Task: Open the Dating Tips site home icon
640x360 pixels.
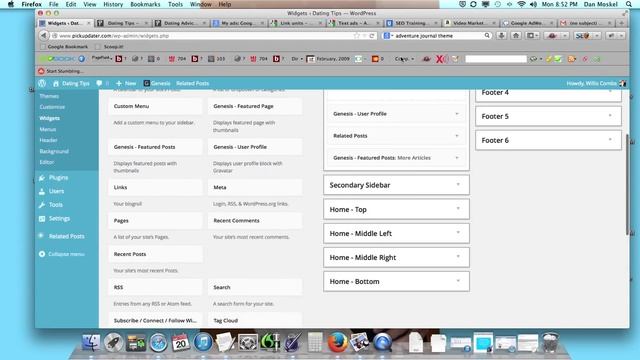Action: coord(56,83)
